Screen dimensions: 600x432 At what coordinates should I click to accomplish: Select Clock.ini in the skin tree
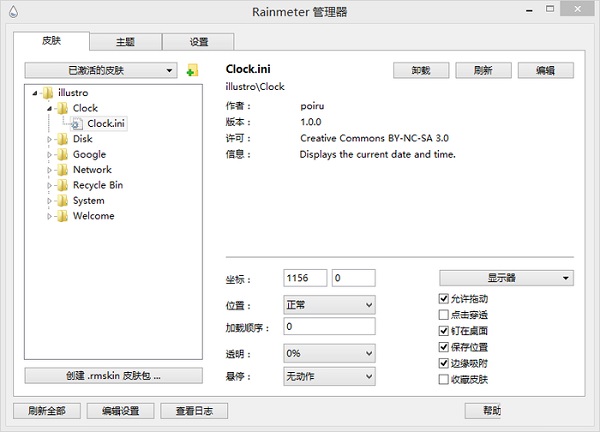[x=106, y=124]
